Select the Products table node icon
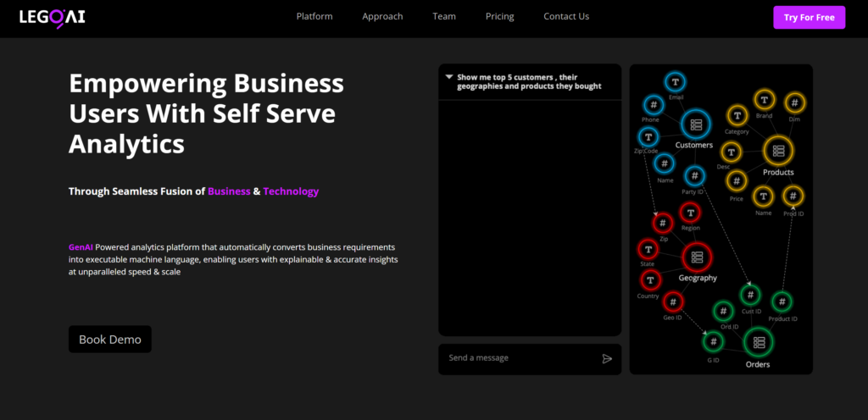868x420 pixels. pyautogui.click(x=777, y=152)
